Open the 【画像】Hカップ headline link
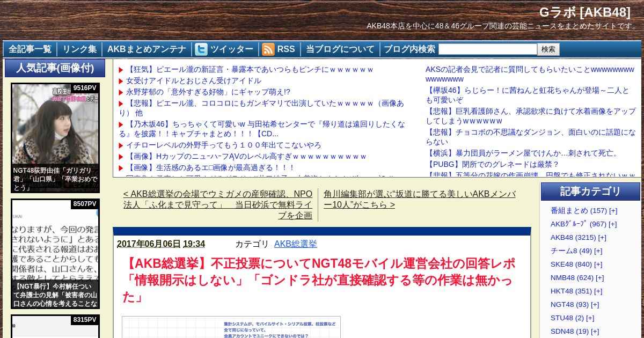This screenshot has width=644, height=338. click(246, 156)
